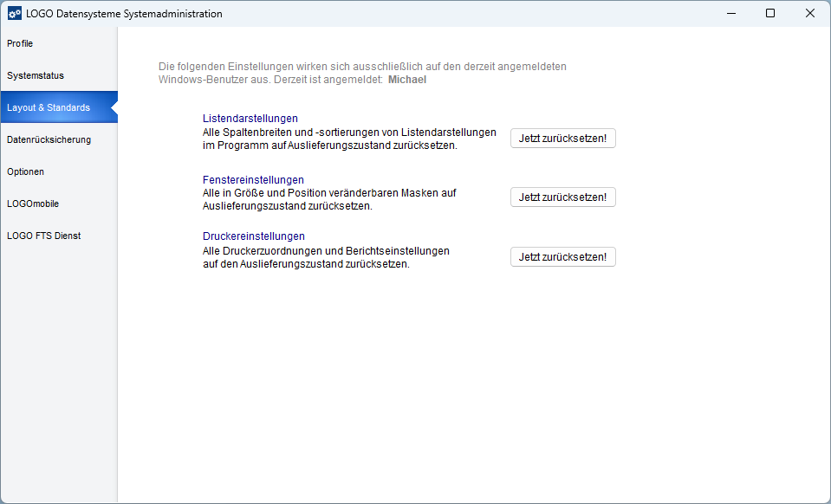Select the Layout & Standards tab

[x=58, y=107]
